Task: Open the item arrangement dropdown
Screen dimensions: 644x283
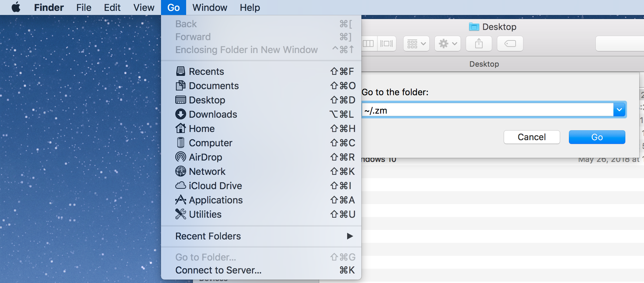Action: [416, 44]
